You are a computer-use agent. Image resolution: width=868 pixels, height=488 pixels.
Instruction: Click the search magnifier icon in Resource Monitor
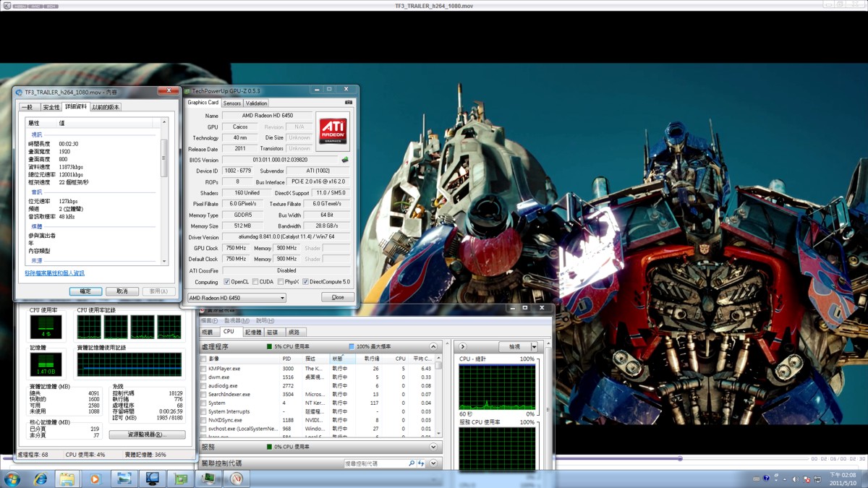tap(412, 463)
